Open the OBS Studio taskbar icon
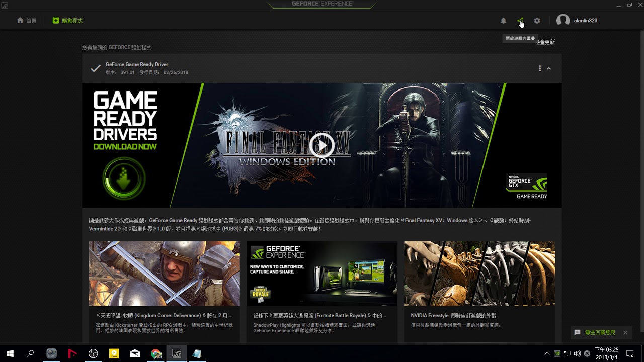This screenshot has height=362, width=644. click(x=93, y=353)
